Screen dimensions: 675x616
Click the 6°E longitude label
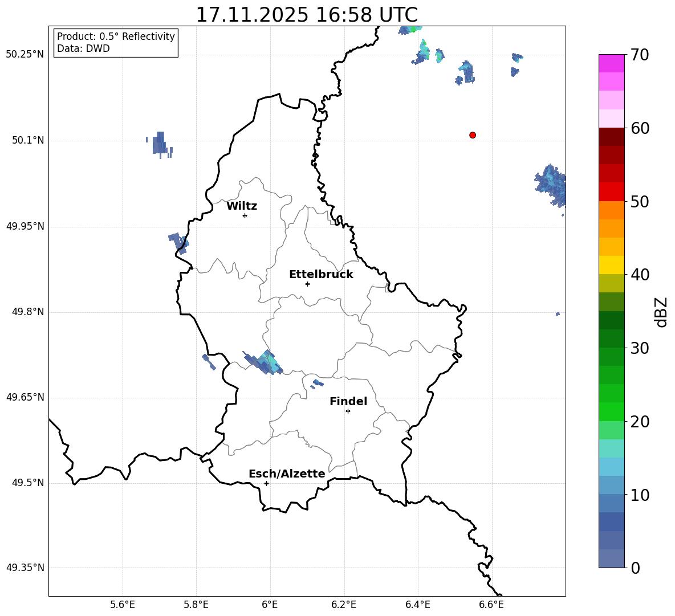pos(270,605)
